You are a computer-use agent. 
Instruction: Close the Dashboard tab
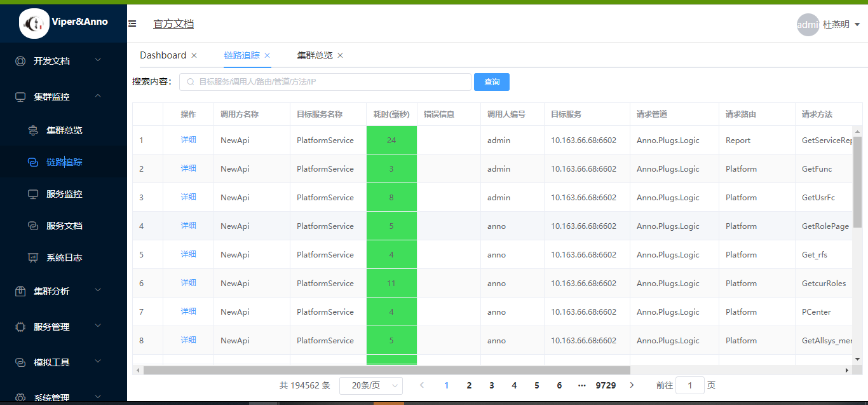click(x=194, y=56)
